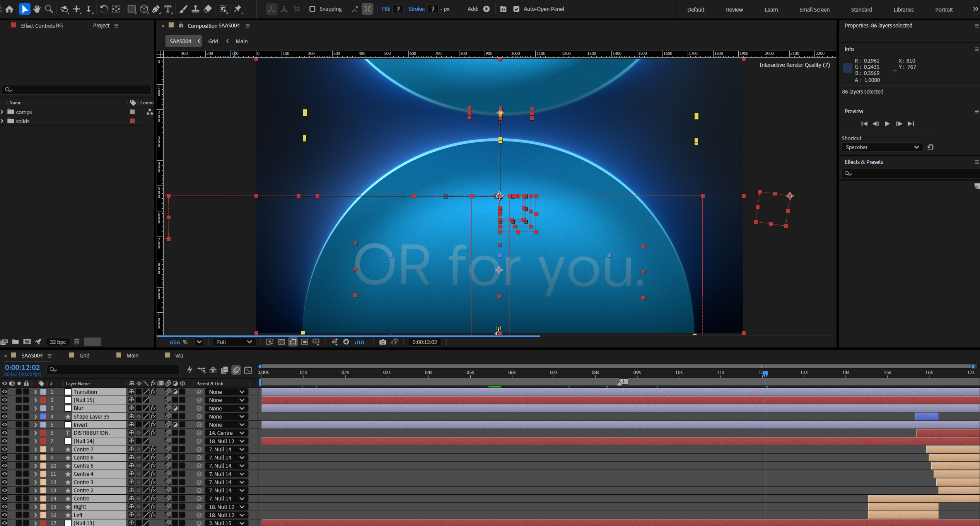Select the Zoom magnifier tool
This screenshot has width=980, height=526.
pyautogui.click(x=49, y=9)
